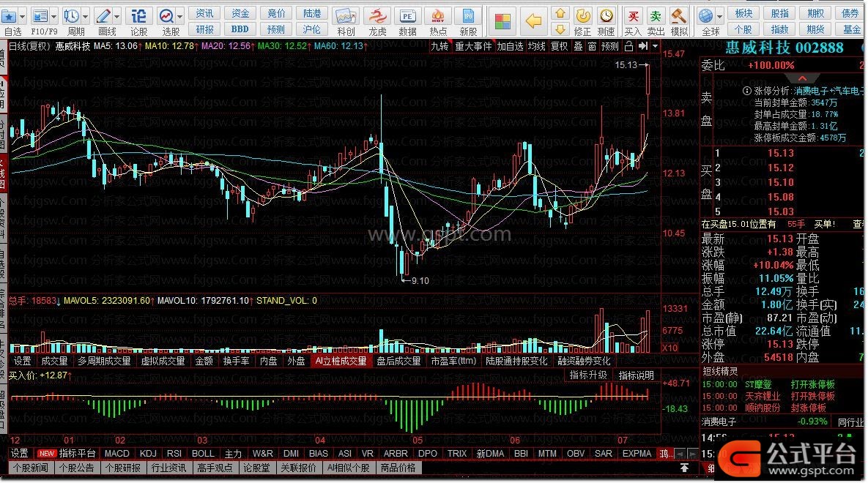Click the scroll-to-top arrow icon near news tabs
This screenshot has height=483, width=868.
[x=685, y=468]
